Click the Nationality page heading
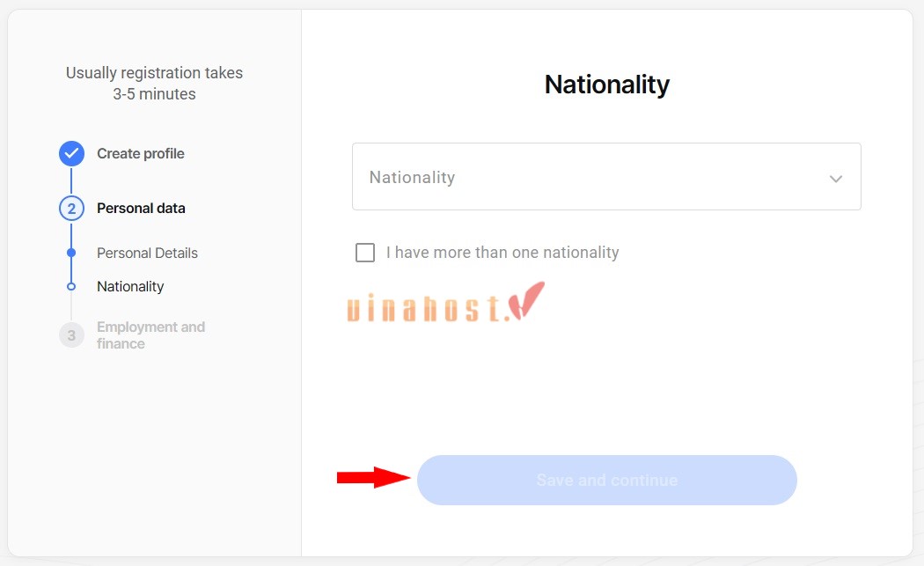This screenshot has height=566, width=924. click(x=606, y=85)
